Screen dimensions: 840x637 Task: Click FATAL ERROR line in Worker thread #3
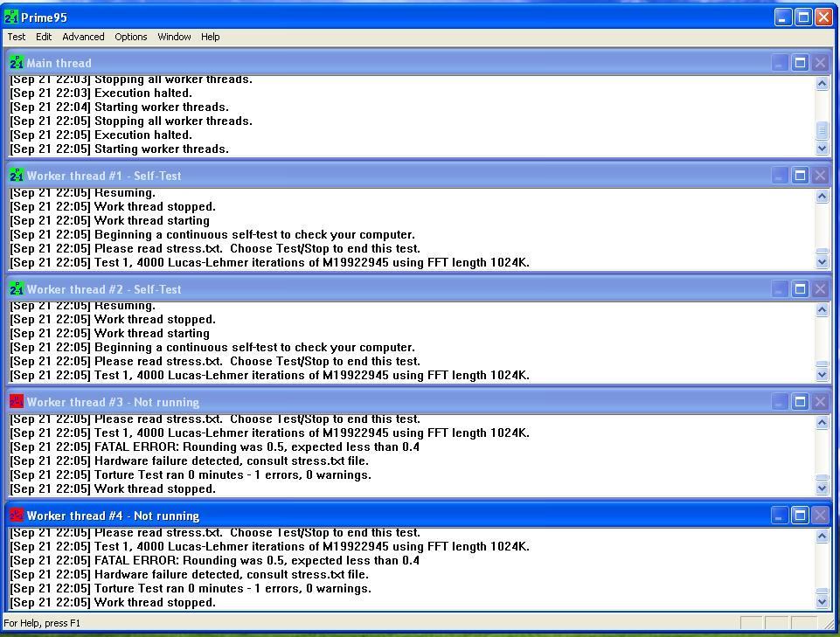[x=214, y=447]
